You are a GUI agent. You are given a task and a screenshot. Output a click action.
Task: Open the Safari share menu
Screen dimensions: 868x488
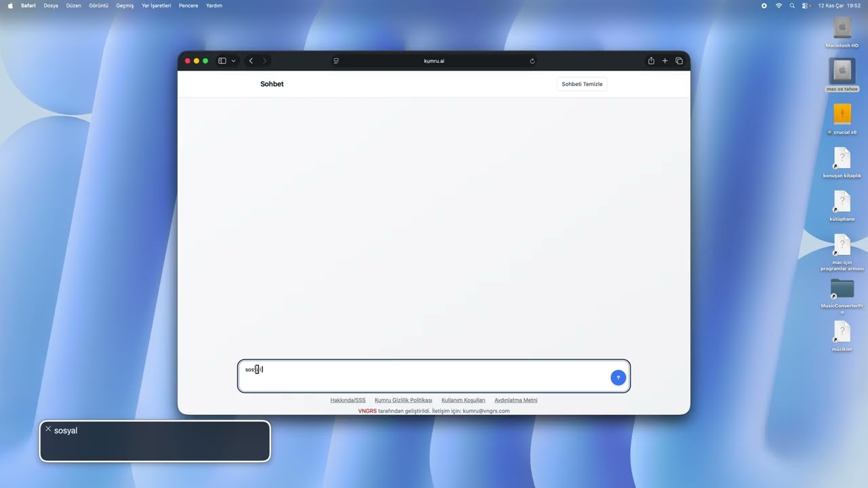pos(651,61)
